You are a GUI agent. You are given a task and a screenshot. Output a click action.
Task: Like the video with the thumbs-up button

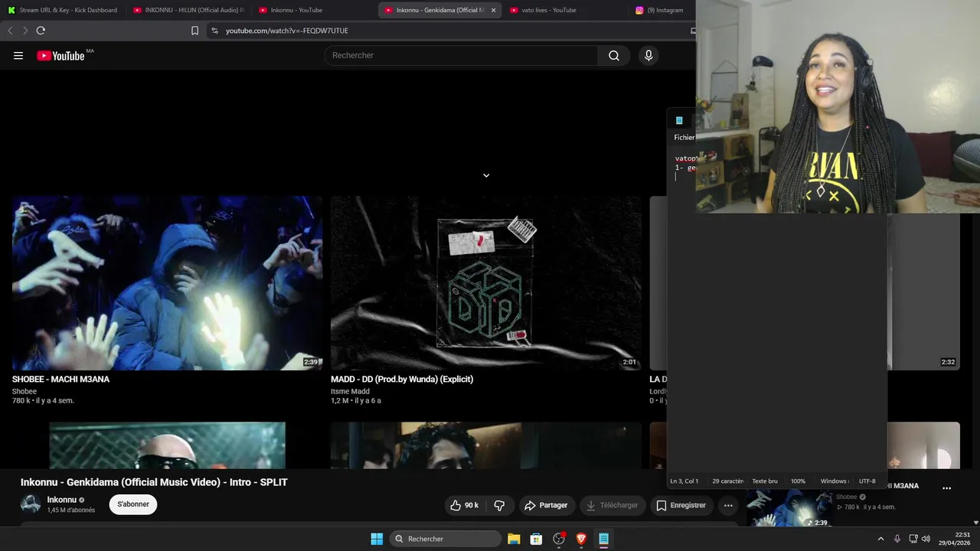(465, 505)
